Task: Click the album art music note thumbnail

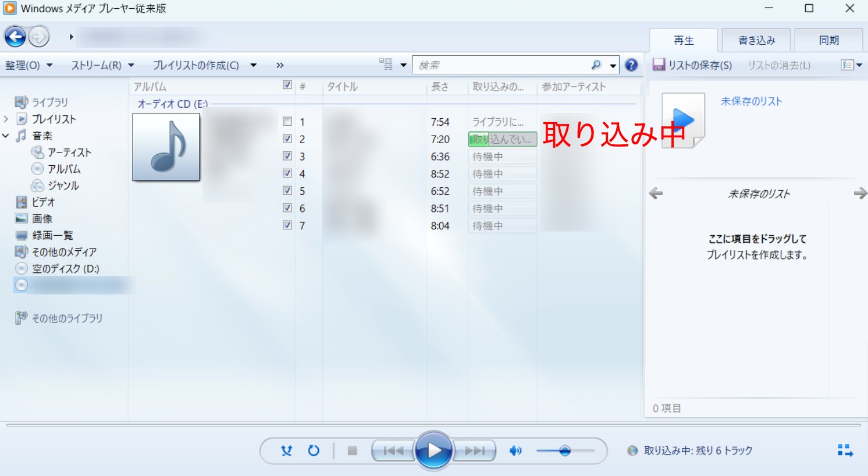Action: (166, 147)
